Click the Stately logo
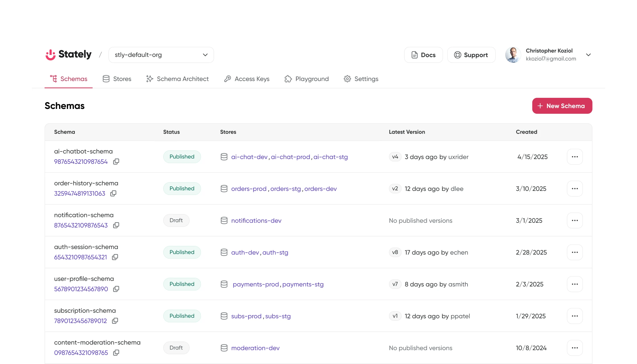637x364 pixels. (x=69, y=54)
